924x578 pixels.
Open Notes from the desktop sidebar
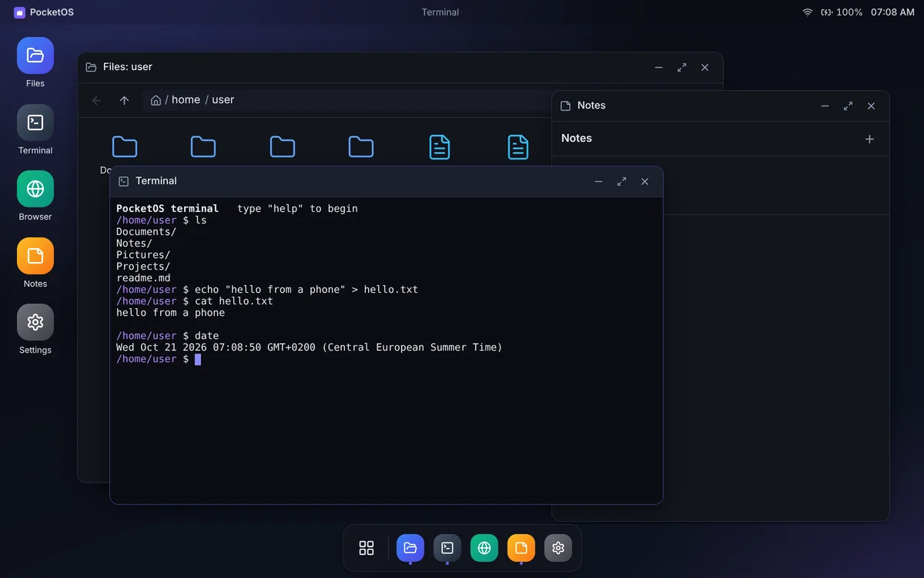tap(35, 256)
